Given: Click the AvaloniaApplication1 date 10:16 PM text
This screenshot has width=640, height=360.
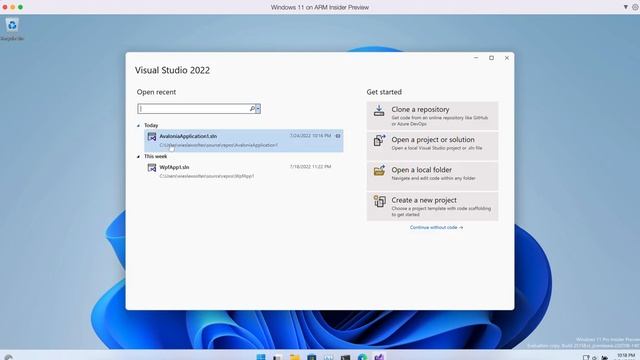Looking at the screenshot, I should coord(311,136).
